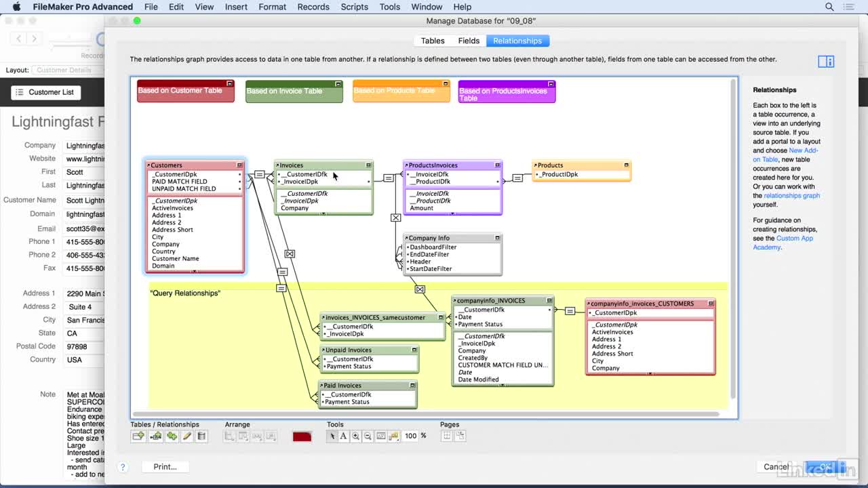Select the arrow pointer tool

pyautogui.click(x=332, y=436)
